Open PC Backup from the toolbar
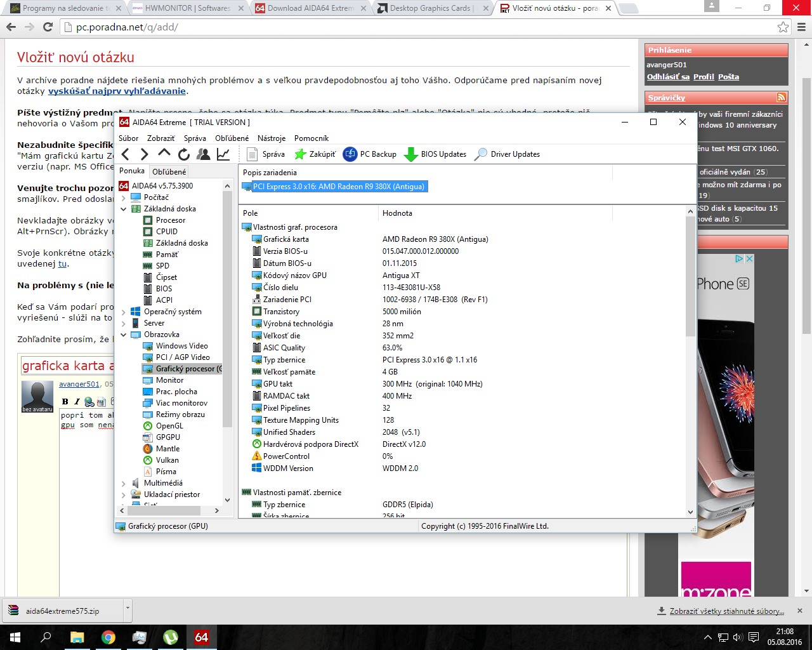 pyautogui.click(x=370, y=154)
